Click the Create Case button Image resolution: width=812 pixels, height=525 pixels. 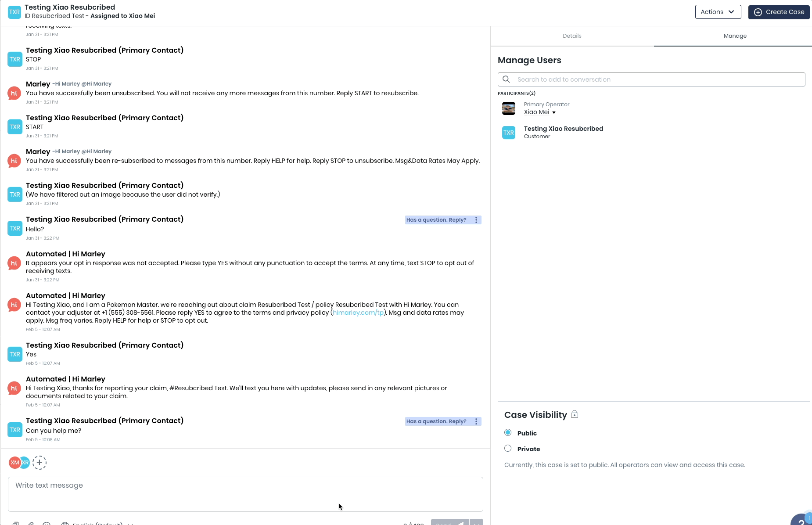(779, 12)
